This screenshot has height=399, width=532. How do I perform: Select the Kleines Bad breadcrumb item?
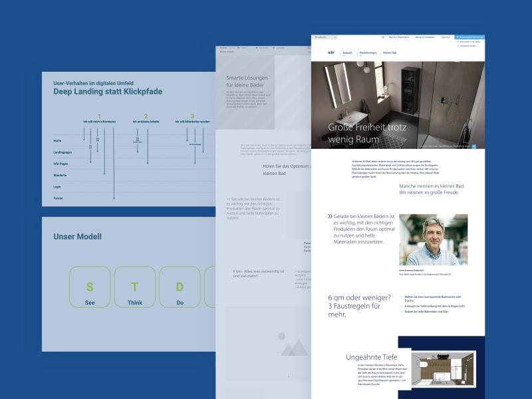click(390, 53)
